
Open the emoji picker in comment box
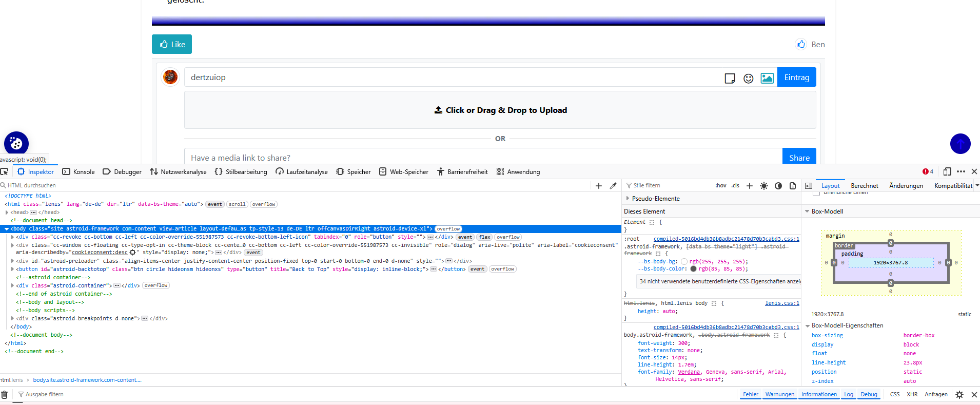click(x=749, y=78)
